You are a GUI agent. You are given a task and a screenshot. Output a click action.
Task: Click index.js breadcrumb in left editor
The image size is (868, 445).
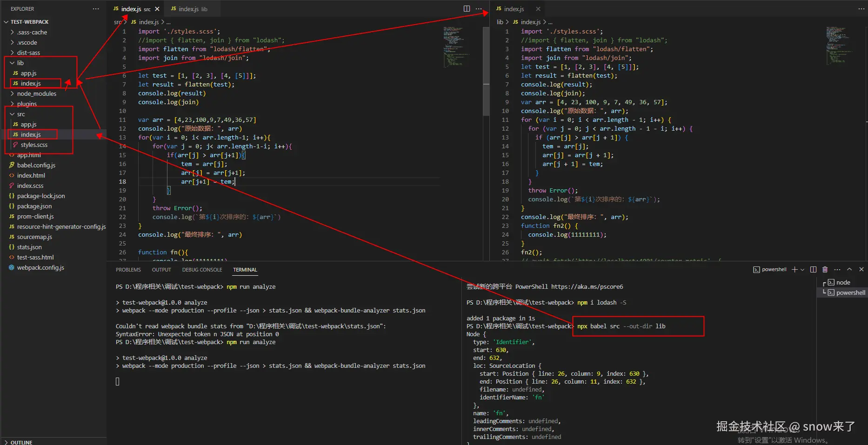point(148,22)
